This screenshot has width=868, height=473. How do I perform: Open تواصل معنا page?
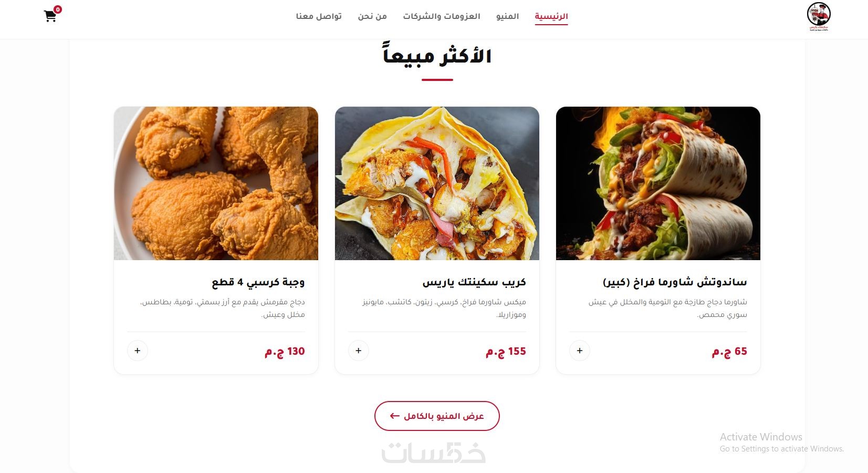point(319,16)
